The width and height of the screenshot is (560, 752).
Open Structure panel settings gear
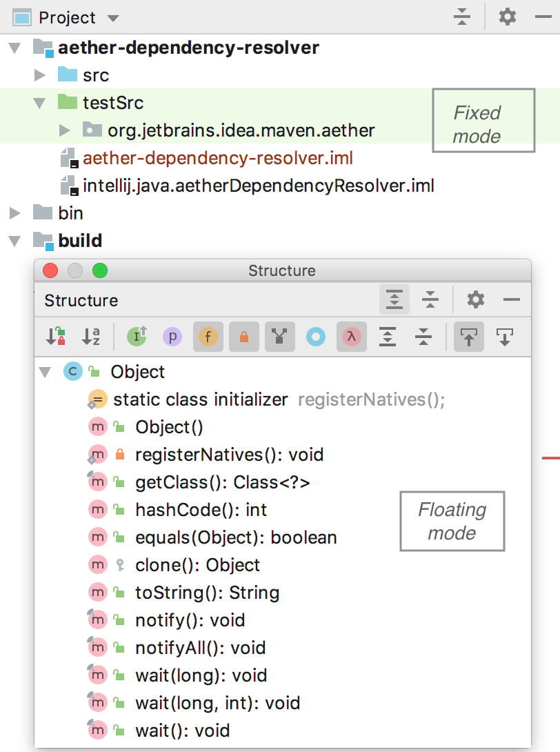474,300
